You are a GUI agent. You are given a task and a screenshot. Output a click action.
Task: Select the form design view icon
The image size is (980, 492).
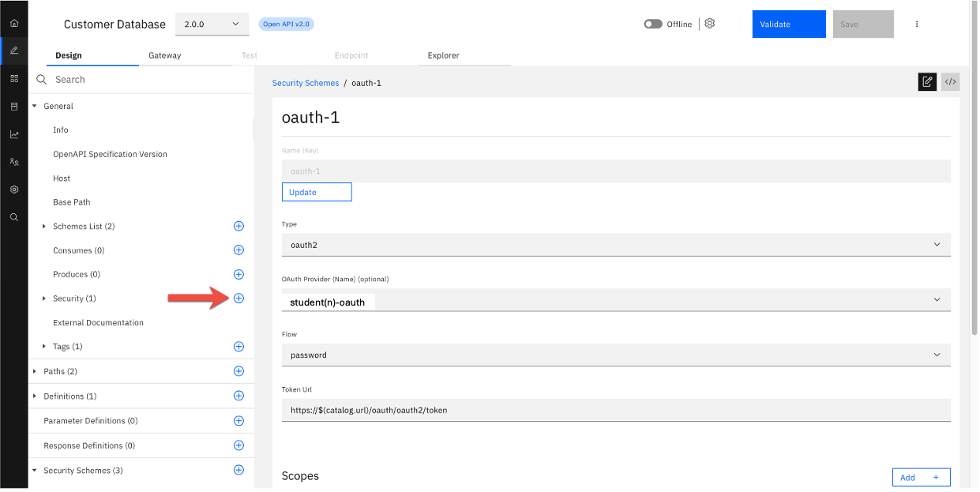(x=927, y=81)
